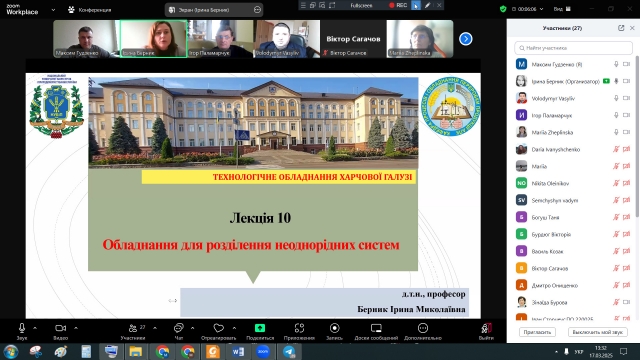This screenshot has width=640, height=360.
Task: Open the notifications icon in system tray
Action: pos(624,351)
